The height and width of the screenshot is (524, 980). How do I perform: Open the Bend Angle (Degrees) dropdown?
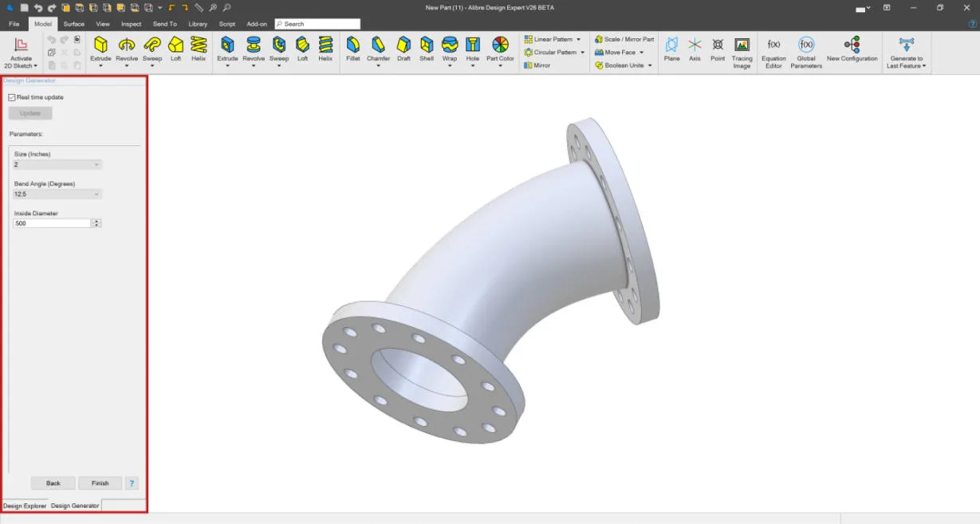[57, 194]
